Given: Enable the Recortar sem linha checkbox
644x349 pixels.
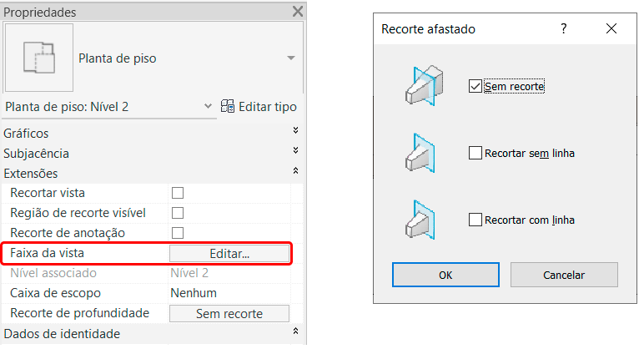Looking at the screenshot, I should tap(475, 153).
